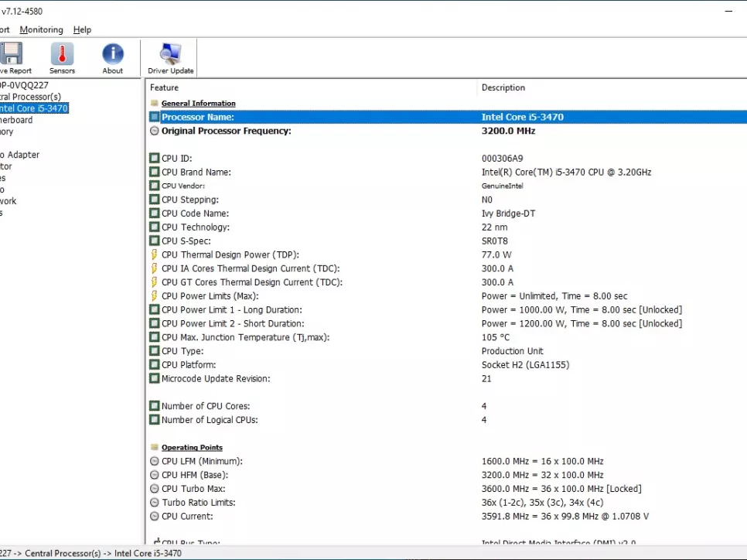747x560 pixels.
Task: Click the chip icon beside CPU S-Spec
Action: pos(155,241)
